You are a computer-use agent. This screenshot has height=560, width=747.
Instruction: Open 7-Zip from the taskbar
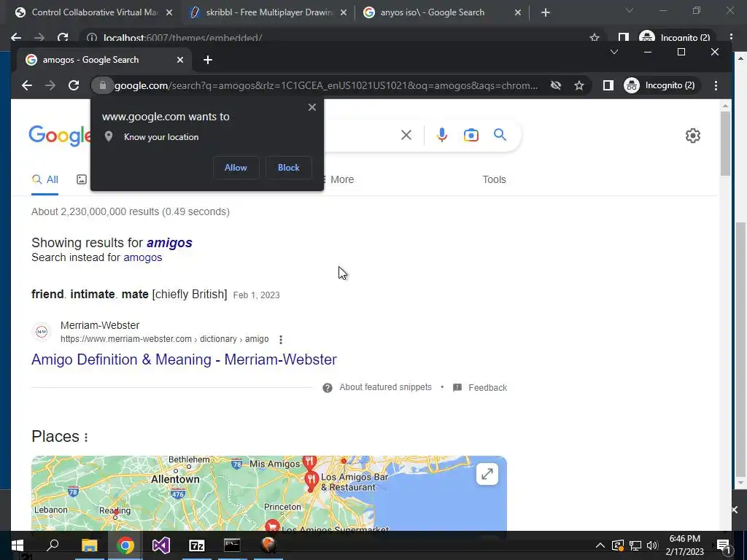pyautogui.click(x=197, y=545)
